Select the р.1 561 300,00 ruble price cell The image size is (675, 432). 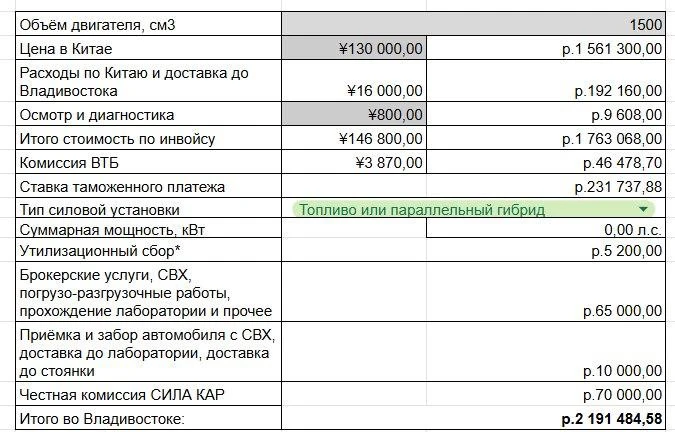[x=546, y=48]
